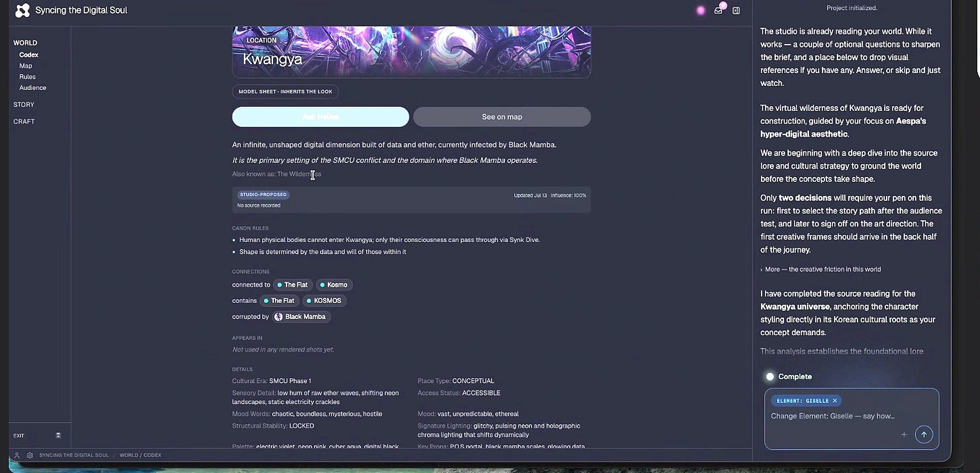Select the WORLD sidebar group
The height and width of the screenshot is (473, 980).
pyautogui.click(x=25, y=43)
